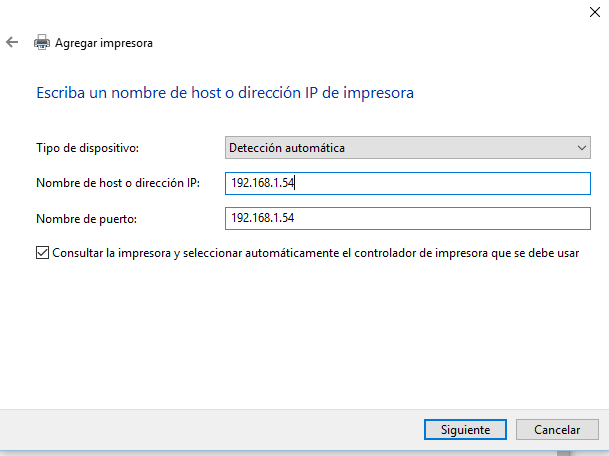Viewport: 609px width, 456px height.
Task: Focus the Nombre de host o dirección IP field
Action: (408, 183)
